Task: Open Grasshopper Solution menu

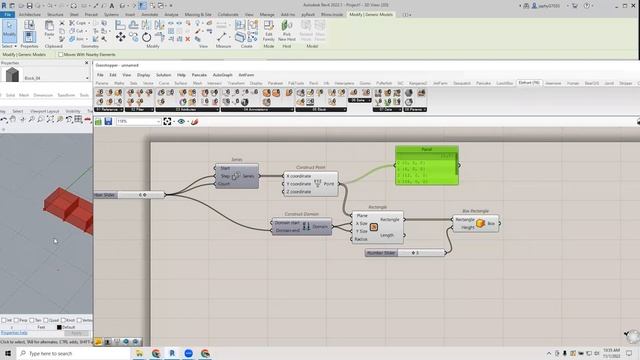Action: pos(163,75)
